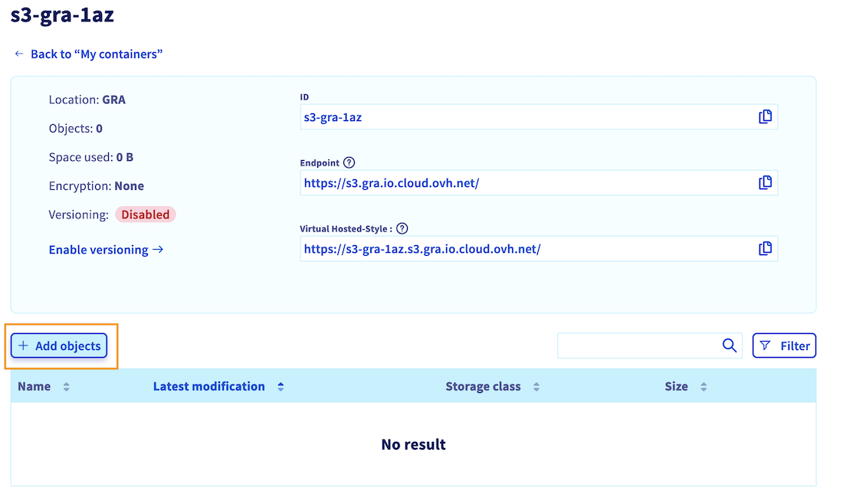Copy the Endpoint URL to clipboard
Viewport: 843px width, 504px height.
764,183
